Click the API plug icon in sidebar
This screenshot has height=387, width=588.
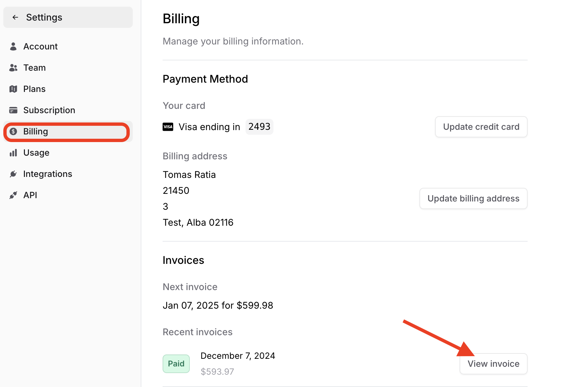pos(13,195)
